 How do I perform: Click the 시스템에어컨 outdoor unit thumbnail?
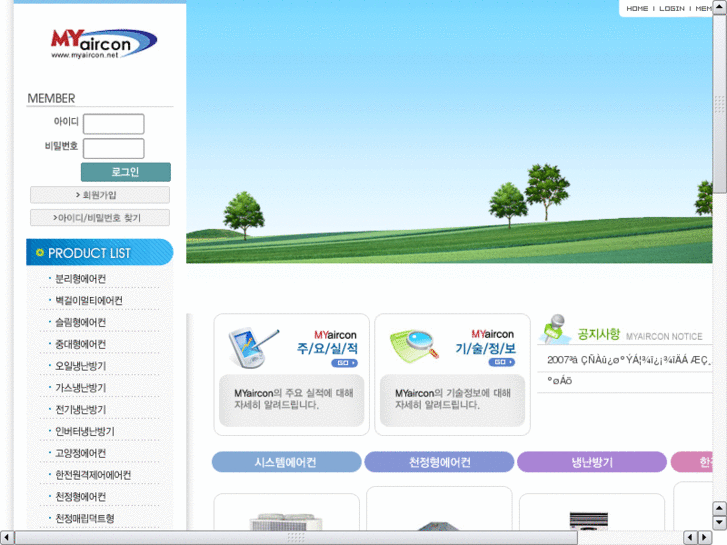pyautogui.click(x=286, y=522)
